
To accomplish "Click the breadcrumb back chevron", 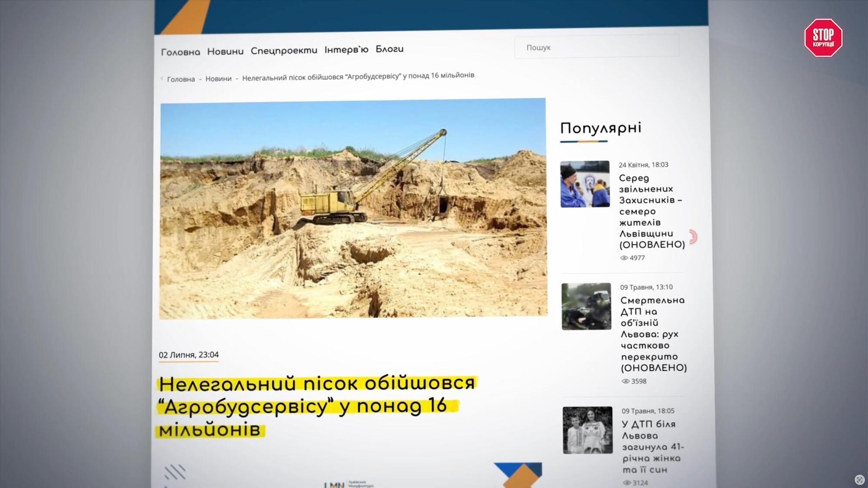I will (162, 79).
